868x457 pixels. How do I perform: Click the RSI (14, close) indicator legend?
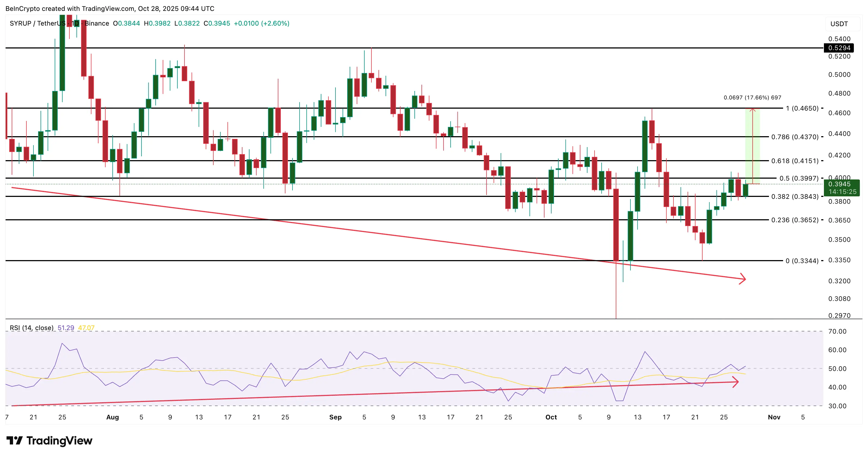tap(31, 328)
